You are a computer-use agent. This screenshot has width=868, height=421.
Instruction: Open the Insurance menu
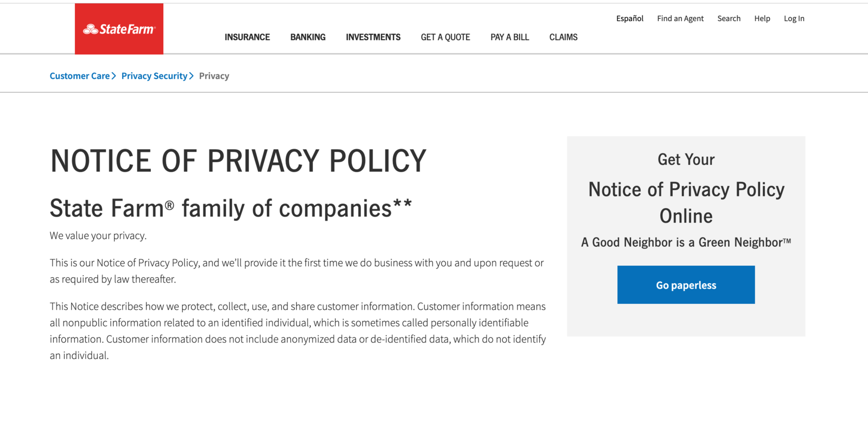coord(247,37)
